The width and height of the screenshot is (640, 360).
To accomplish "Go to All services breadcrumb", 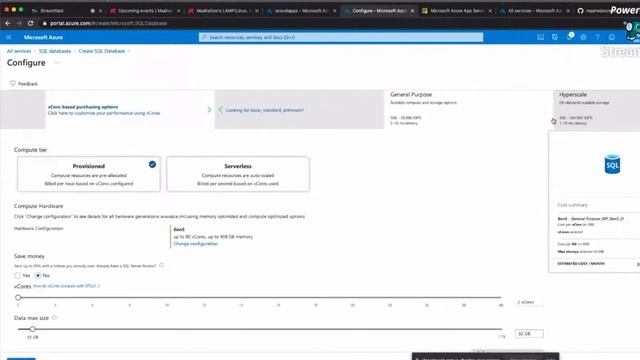I will [x=19, y=51].
